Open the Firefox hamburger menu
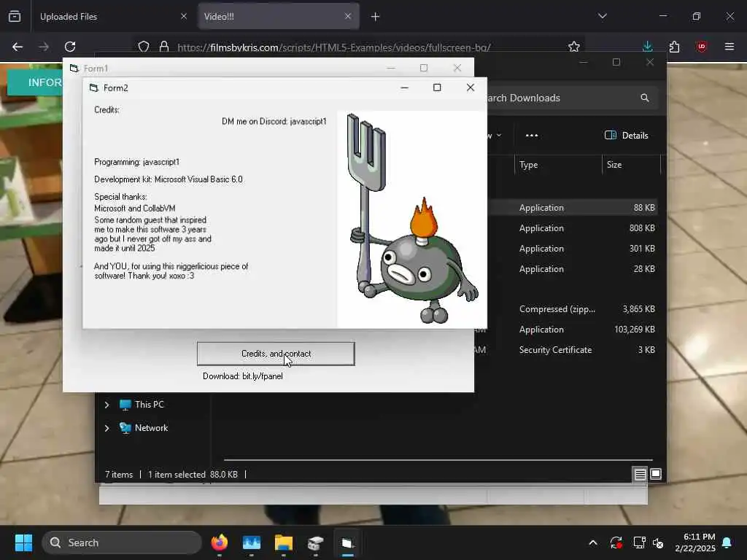The image size is (747, 560). pos(729,47)
